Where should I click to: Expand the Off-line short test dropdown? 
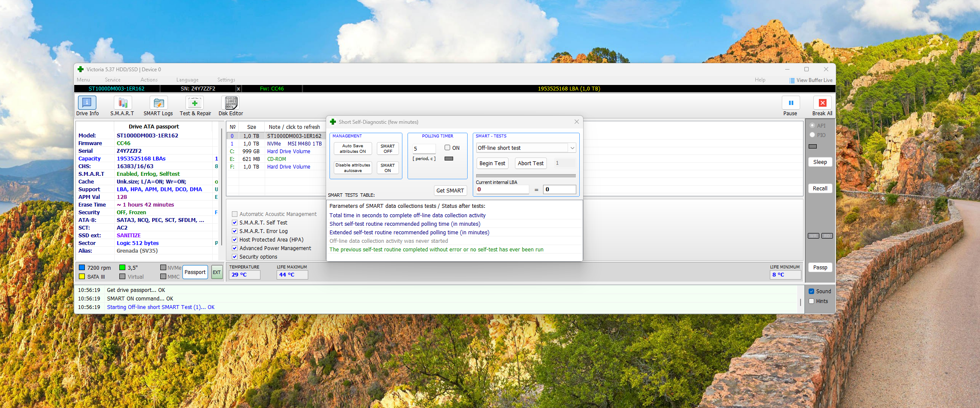(x=572, y=148)
